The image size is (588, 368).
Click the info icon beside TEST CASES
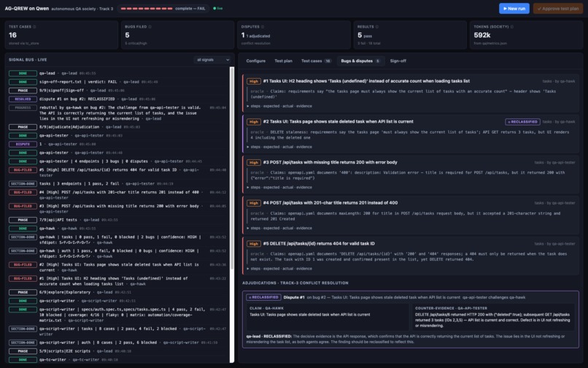pos(34,27)
